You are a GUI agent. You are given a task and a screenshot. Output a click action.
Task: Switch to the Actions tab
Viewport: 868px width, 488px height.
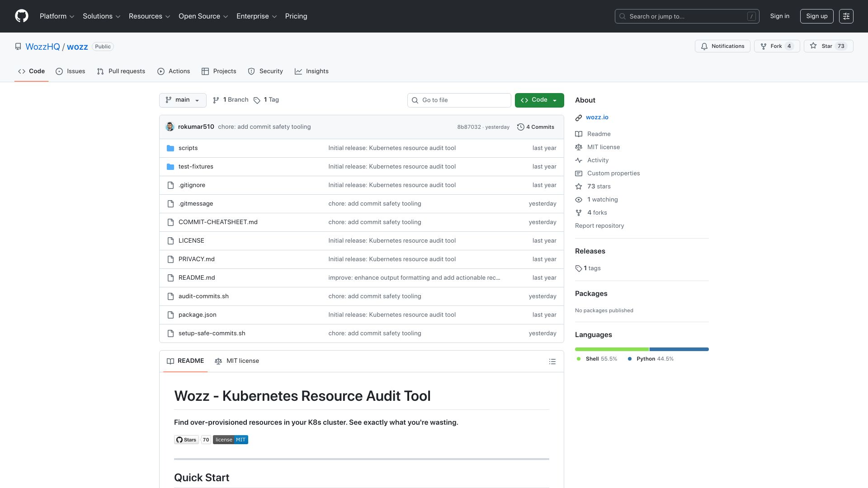click(174, 71)
